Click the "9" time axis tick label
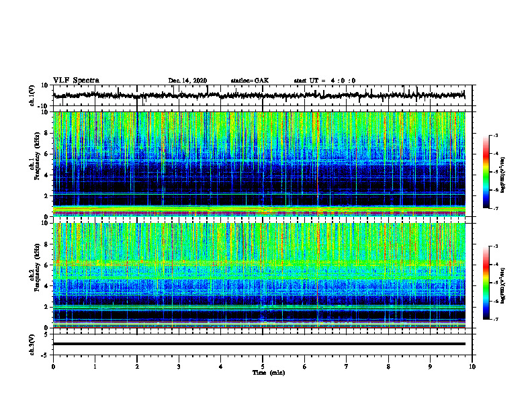 click(x=430, y=367)
